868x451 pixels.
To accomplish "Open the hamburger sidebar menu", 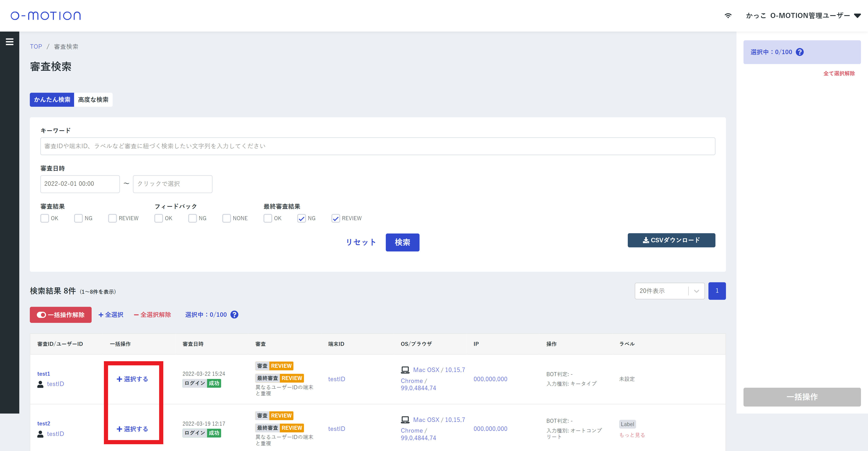I will click(9, 42).
